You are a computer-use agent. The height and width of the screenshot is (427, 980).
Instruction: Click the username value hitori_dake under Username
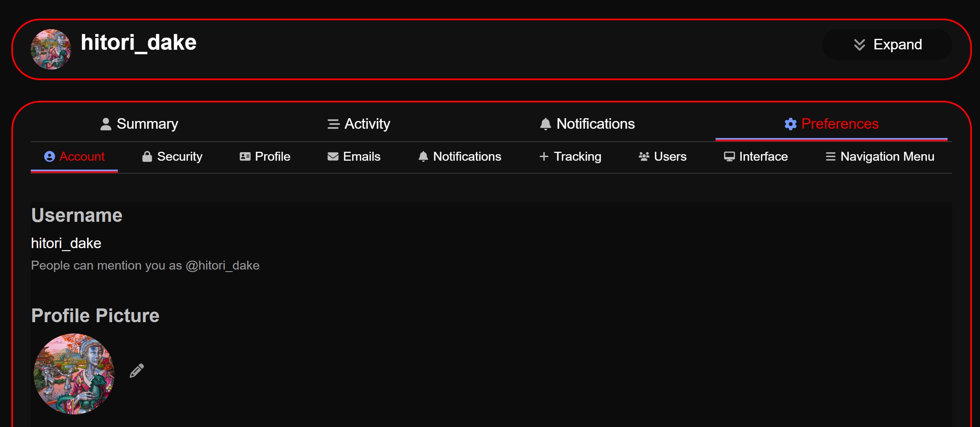[x=66, y=243]
